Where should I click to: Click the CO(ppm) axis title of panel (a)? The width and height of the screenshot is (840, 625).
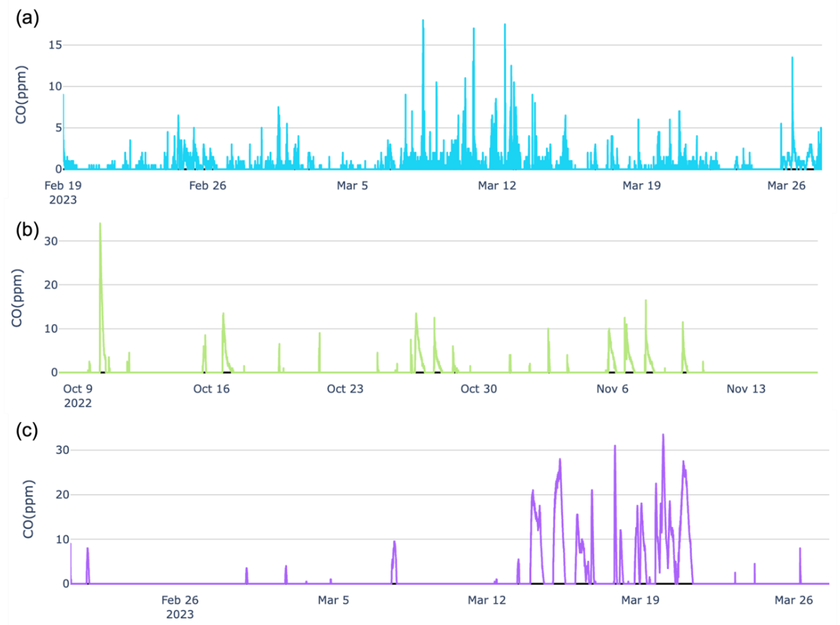pos(21,95)
